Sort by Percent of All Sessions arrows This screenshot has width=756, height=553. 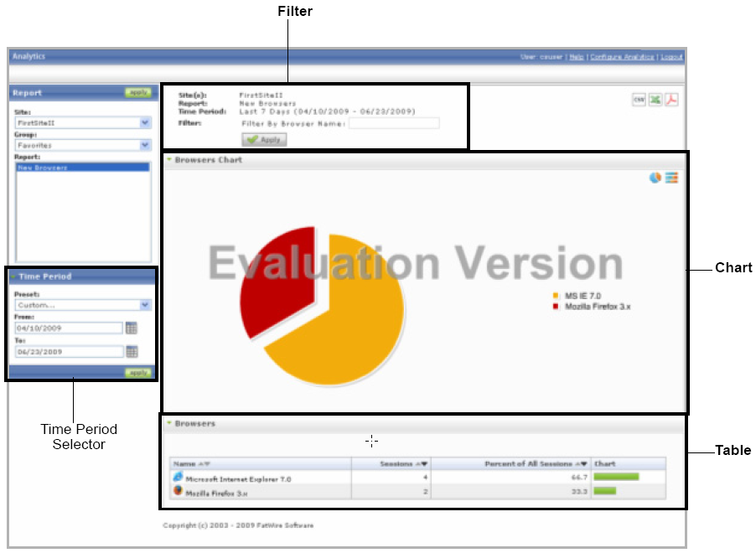pyautogui.click(x=581, y=464)
